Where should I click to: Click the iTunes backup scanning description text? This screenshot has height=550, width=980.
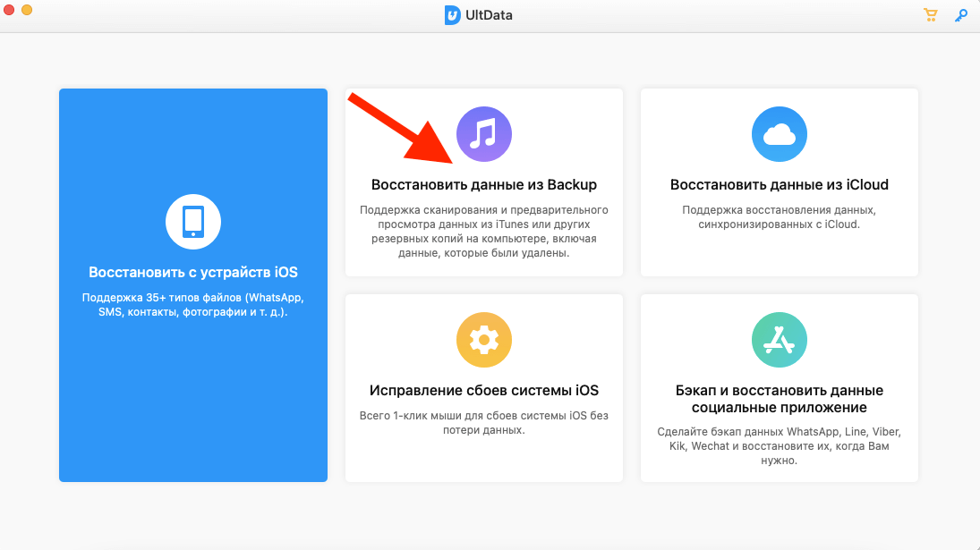click(484, 232)
